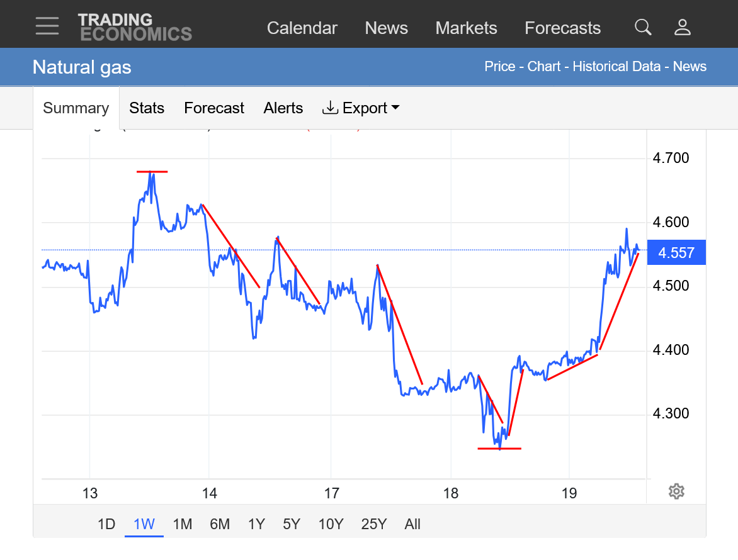This screenshot has width=738, height=560.
Task: Select the Alerts tab
Action: tap(283, 108)
